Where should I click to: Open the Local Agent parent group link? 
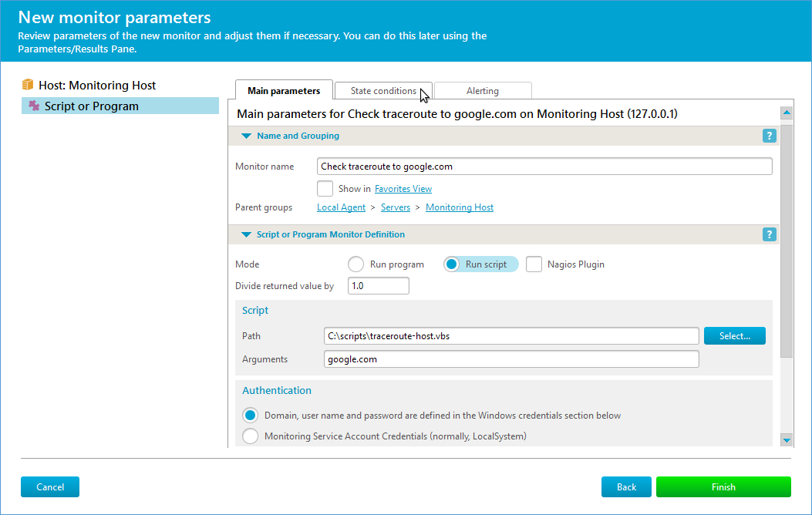point(342,207)
